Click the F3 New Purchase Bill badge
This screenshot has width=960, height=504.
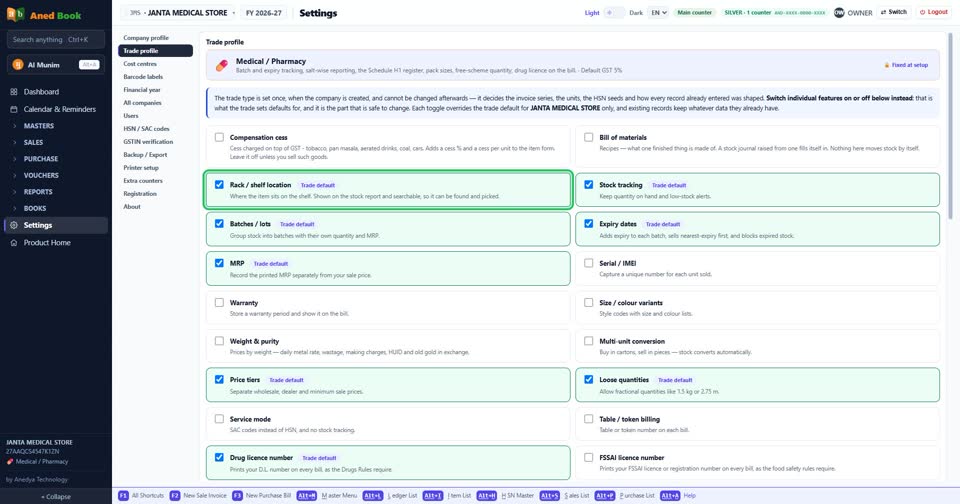[237, 495]
